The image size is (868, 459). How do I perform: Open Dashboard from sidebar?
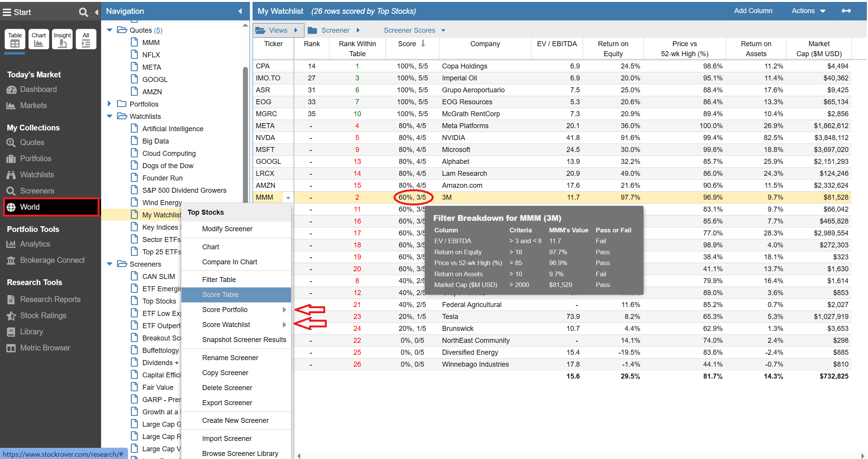(x=32, y=89)
